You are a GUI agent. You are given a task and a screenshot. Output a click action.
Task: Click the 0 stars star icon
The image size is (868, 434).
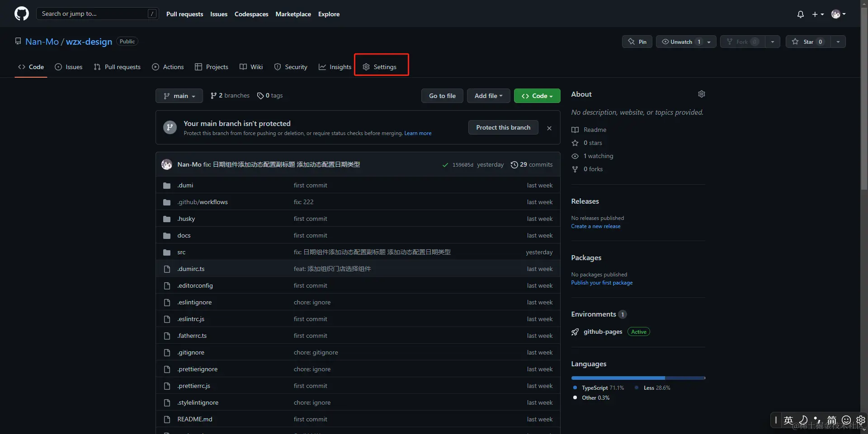pos(575,143)
